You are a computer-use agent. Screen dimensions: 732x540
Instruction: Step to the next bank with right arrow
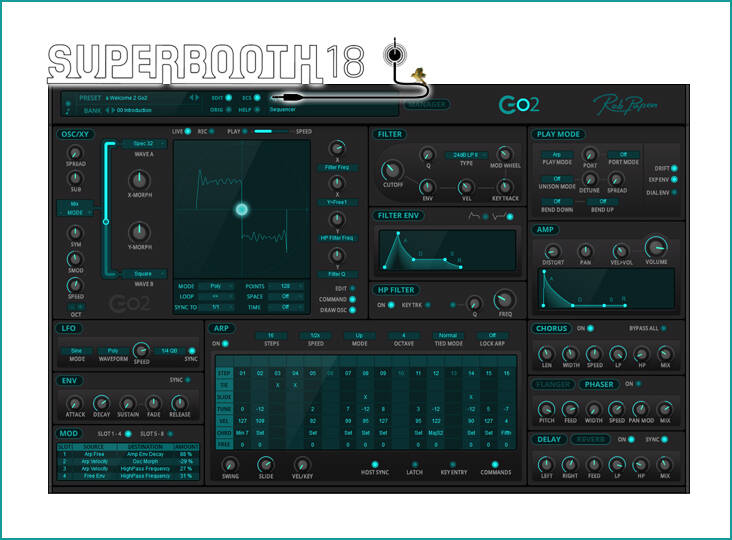[x=113, y=110]
